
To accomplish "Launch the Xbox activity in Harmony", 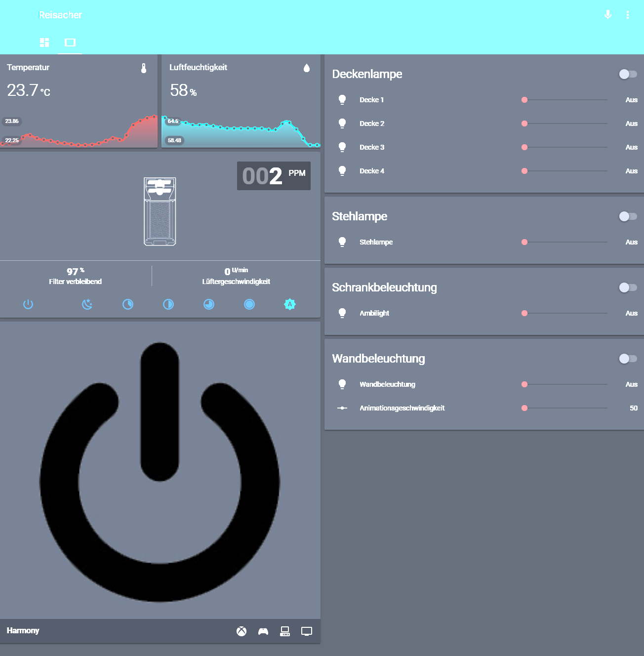I will click(x=241, y=631).
